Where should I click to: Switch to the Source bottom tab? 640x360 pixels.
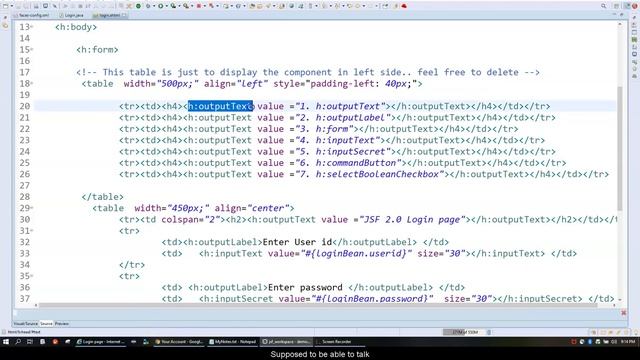pos(46,324)
